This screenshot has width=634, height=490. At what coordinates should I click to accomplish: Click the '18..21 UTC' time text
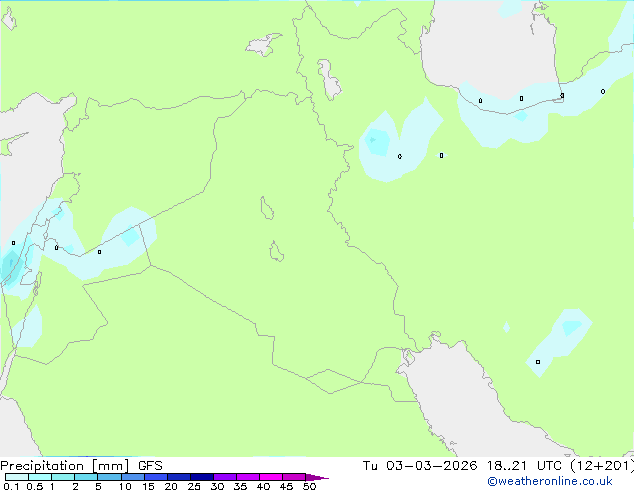pyautogui.click(x=524, y=466)
